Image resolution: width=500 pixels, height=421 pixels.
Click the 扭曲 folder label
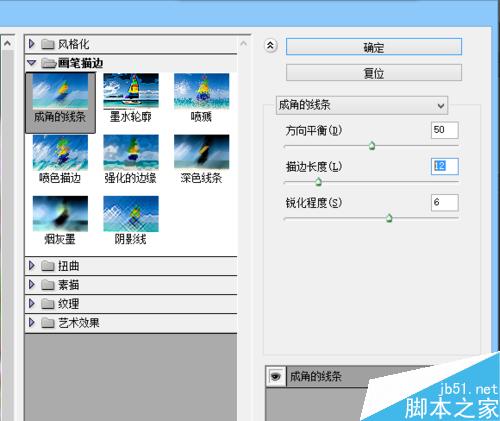[x=69, y=266]
